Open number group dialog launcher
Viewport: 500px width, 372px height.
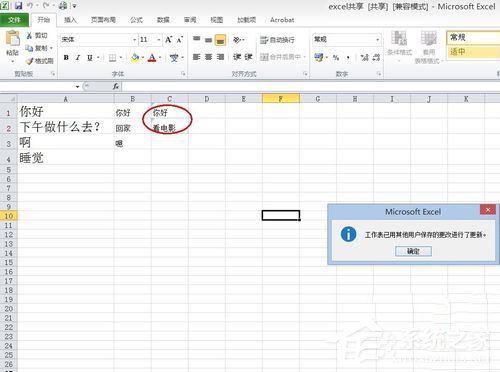coord(379,74)
